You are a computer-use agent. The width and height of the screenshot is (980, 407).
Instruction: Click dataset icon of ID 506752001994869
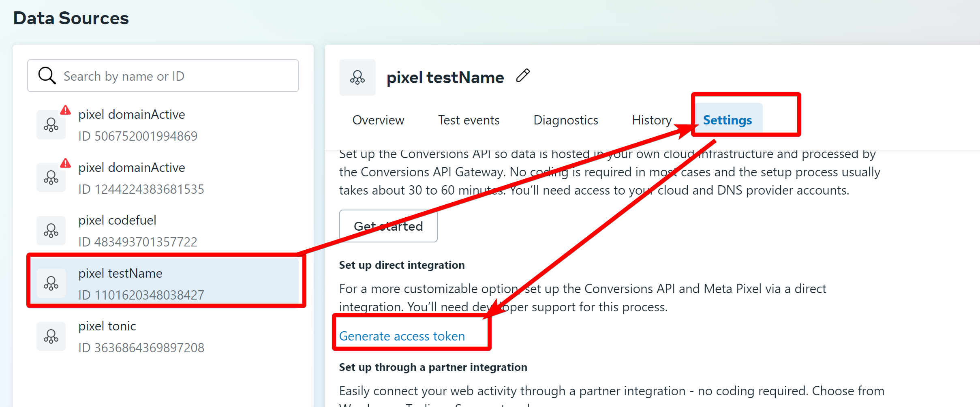click(x=51, y=125)
